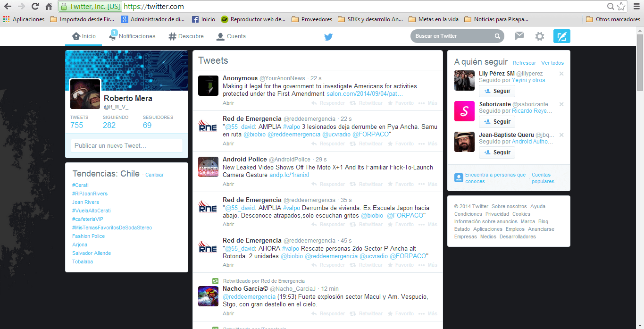This screenshot has height=329, width=644.
Task: Click the search magnifier icon
Action: point(497,36)
